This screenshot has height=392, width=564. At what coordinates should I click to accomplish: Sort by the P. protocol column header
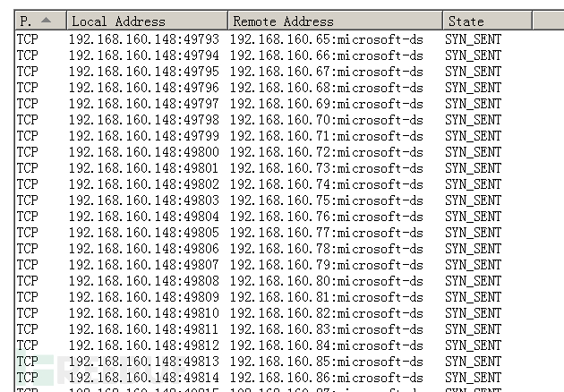coord(40,21)
